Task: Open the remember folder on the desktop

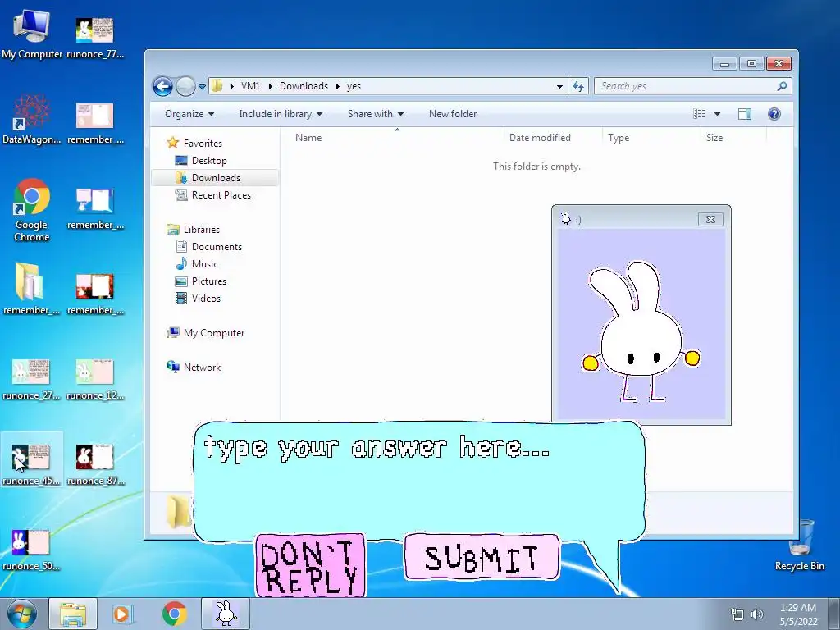Action: 31,288
